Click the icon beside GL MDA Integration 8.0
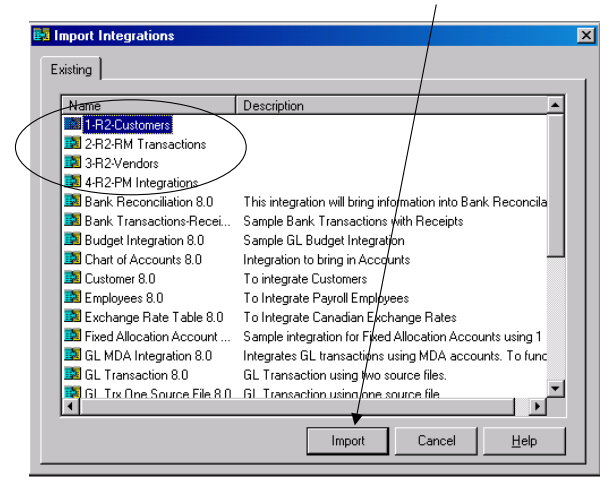 (73, 354)
